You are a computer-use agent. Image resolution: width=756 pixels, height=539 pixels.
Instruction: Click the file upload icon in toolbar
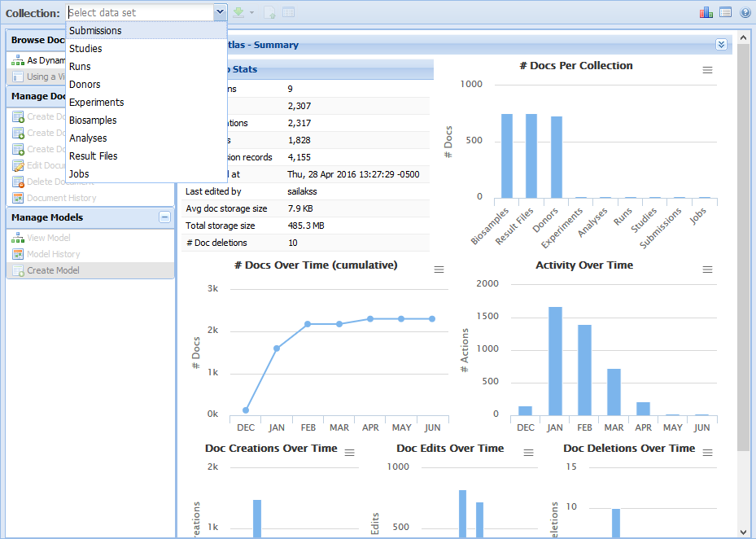pos(269,12)
